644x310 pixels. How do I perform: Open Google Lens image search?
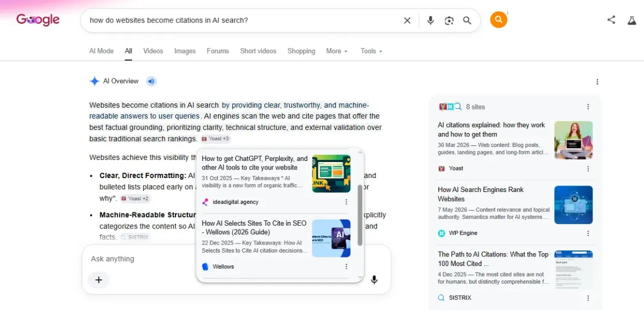tap(449, 20)
